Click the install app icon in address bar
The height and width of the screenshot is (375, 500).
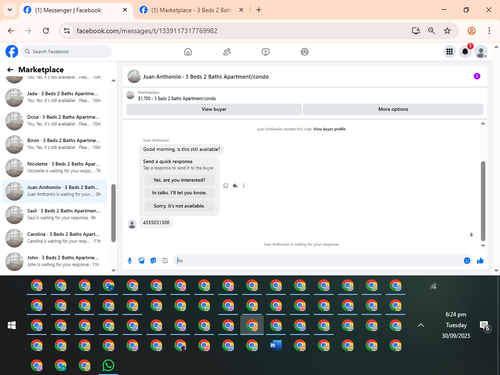415,31
